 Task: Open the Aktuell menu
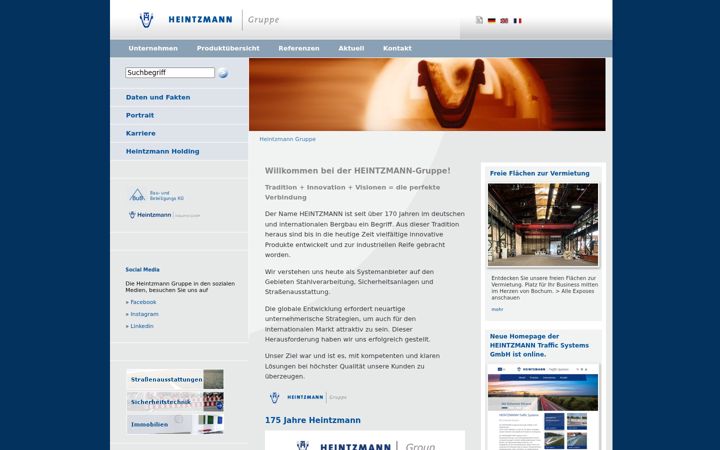pyautogui.click(x=351, y=48)
